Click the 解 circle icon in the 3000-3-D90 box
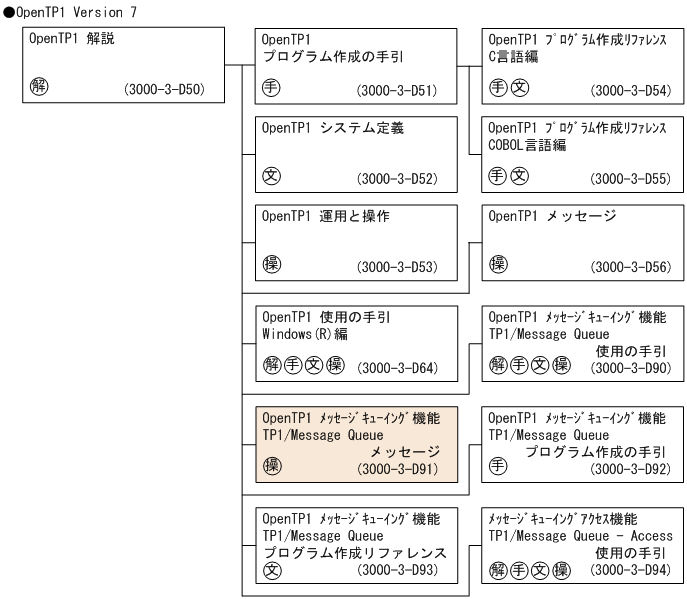This screenshot has height=599, width=687. (x=498, y=365)
